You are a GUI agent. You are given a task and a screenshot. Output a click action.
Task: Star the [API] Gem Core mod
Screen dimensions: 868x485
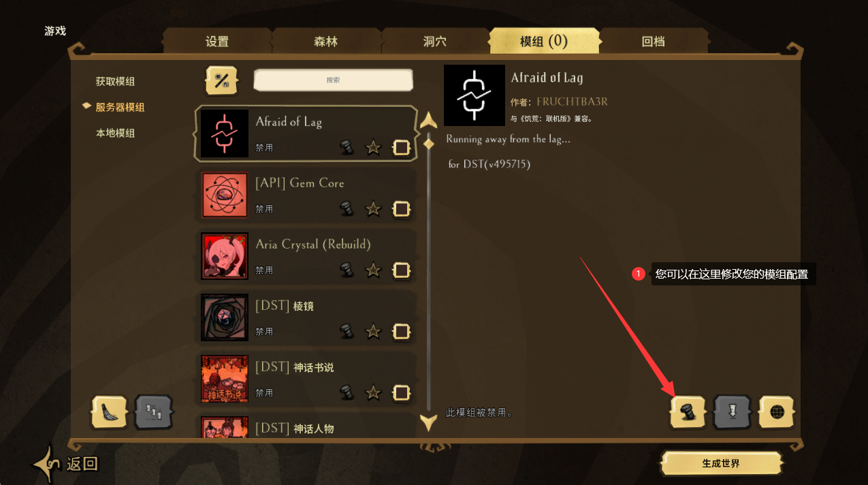pyautogui.click(x=373, y=208)
